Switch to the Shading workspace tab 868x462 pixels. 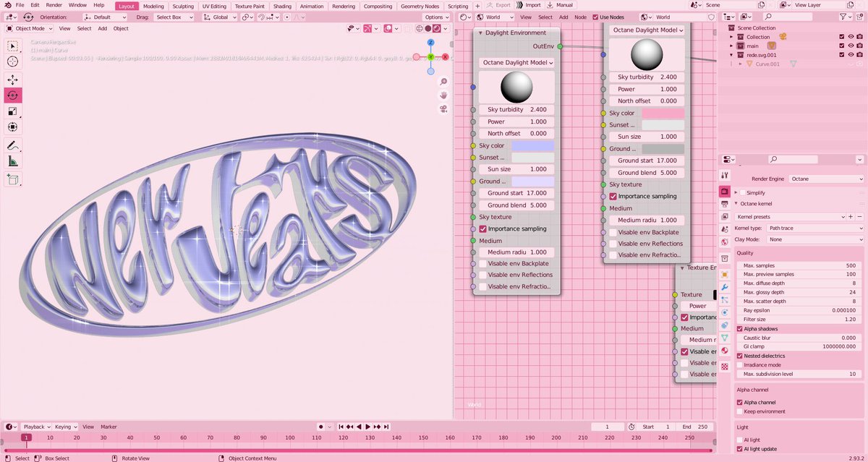(x=282, y=6)
